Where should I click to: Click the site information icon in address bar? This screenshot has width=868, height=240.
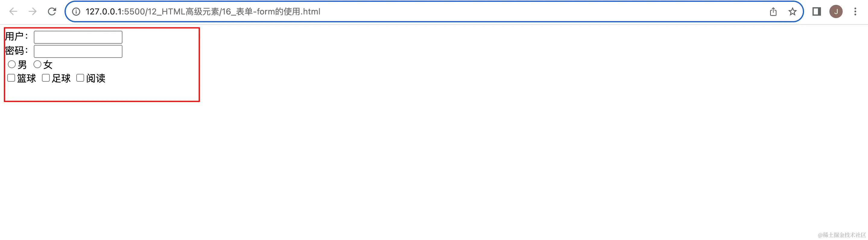coord(76,11)
